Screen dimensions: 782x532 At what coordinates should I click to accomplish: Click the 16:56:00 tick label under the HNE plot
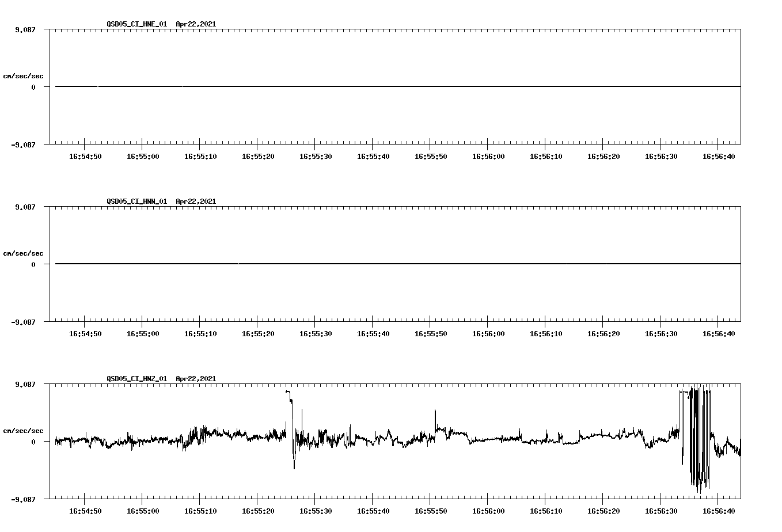tap(488, 155)
